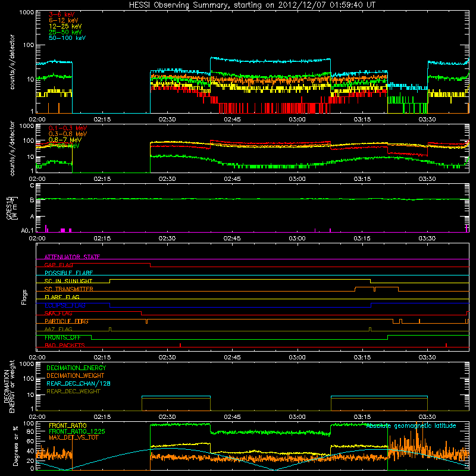Click the 0.3-0.8 MeV legend label
476x476 pixels.
(x=68, y=134)
